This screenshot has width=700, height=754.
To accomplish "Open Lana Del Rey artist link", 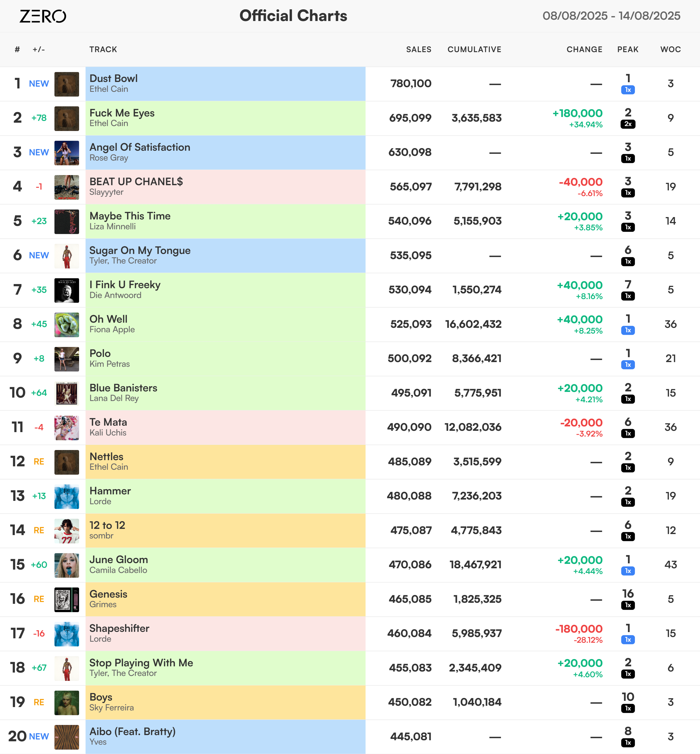I will pyautogui.click(x=114, y=398).
